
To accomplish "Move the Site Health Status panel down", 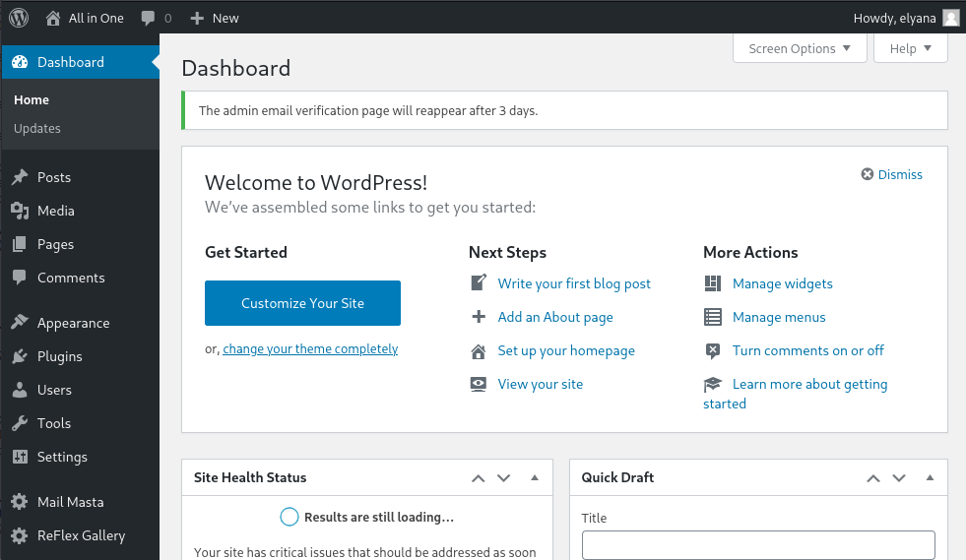I will pyautogui.click(x=504, y=477).
